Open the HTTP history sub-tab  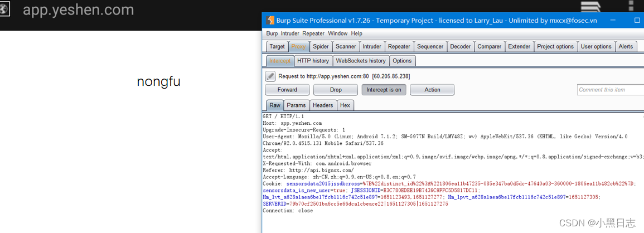313,60
